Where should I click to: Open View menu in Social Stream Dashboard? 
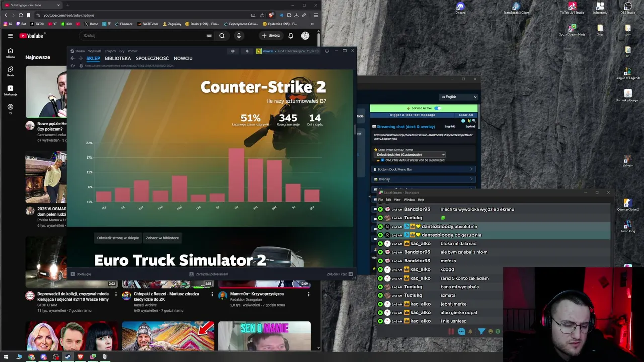click(397, 200)
